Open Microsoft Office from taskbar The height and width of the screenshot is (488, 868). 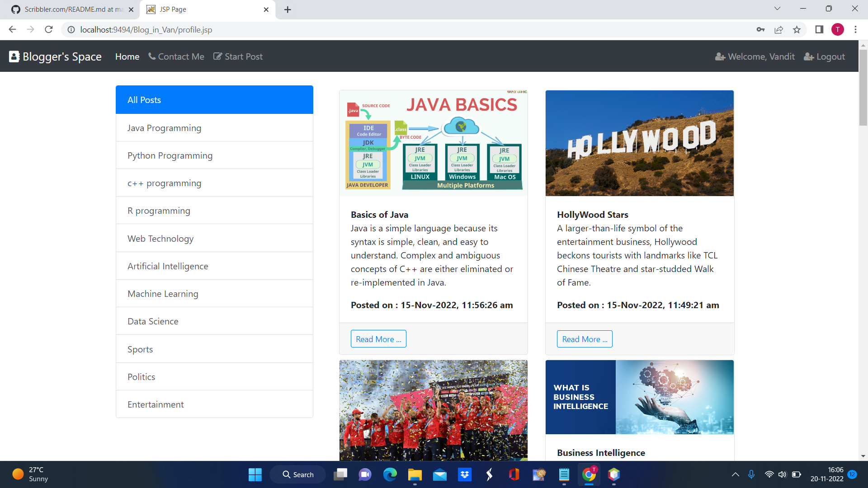point(514,474)
